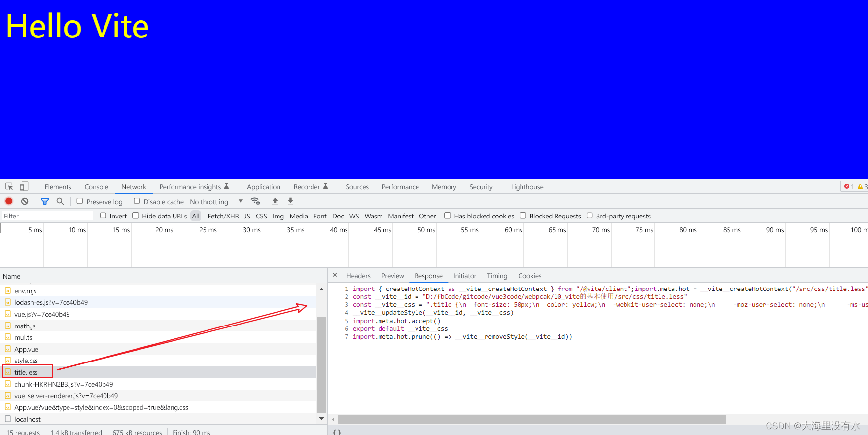Open Sources panel tab
Screen dimensions: 868x435
point(357,187)
